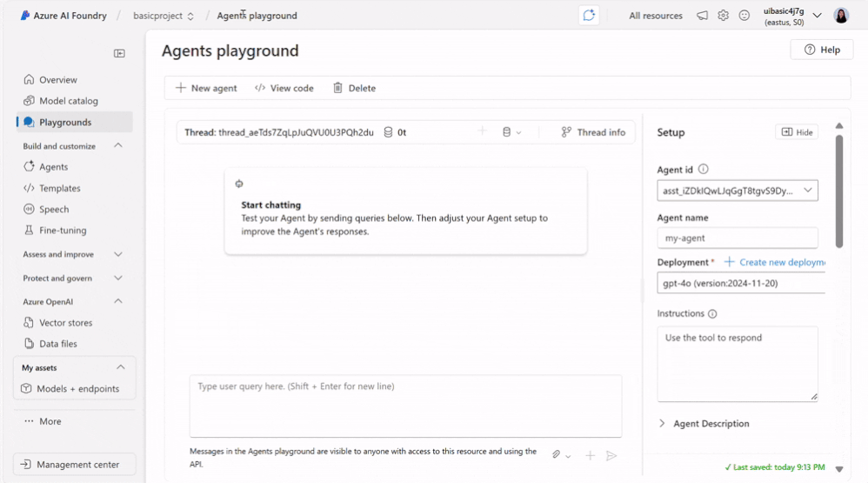Open the Model catalog page
The image size is (868, 483).
point(69,101)
